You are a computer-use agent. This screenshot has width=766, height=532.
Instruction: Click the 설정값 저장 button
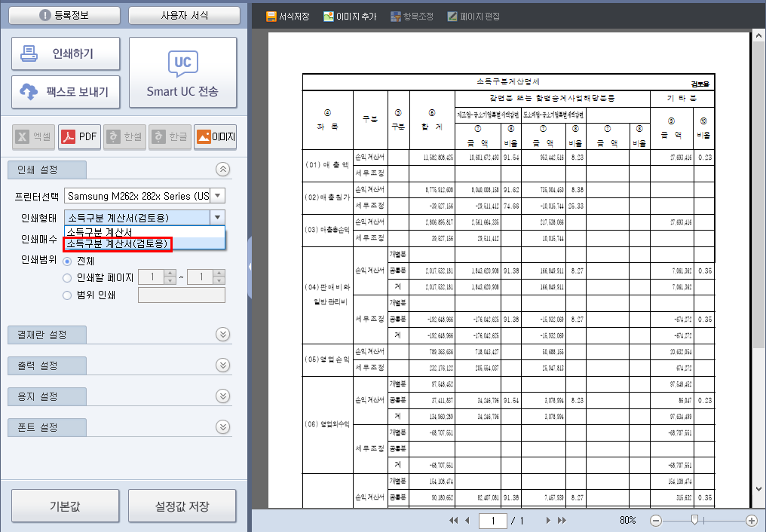point(182,506)
